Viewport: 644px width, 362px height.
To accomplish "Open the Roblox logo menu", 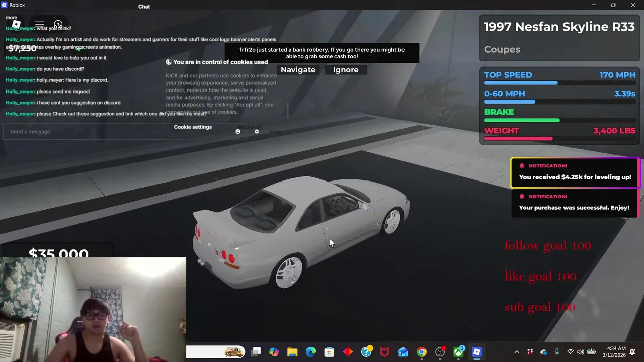I will (16, 24).
